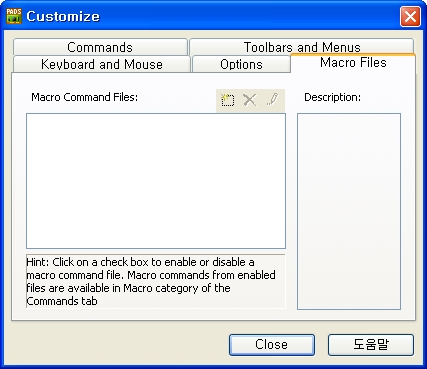Click empty dialog area left of Close button
The image size is (427, 369).
pyautogui.click(x=117, y=344)
